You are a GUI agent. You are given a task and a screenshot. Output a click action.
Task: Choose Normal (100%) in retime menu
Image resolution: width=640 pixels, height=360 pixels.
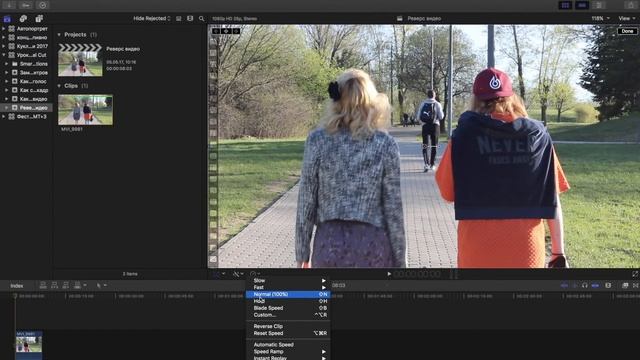[x=288, y=294]
